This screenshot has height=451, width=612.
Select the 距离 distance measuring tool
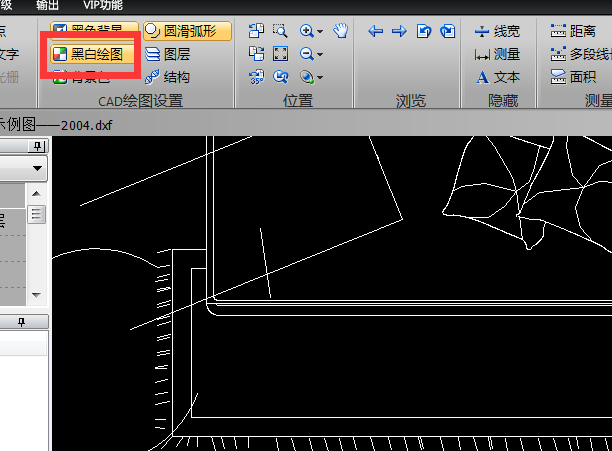tap(573, 31)
